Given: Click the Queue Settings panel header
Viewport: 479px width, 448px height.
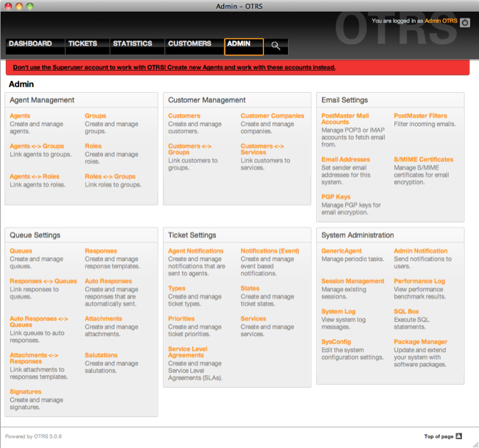Looking at the screenshot, I should click(x=81, y=235).
